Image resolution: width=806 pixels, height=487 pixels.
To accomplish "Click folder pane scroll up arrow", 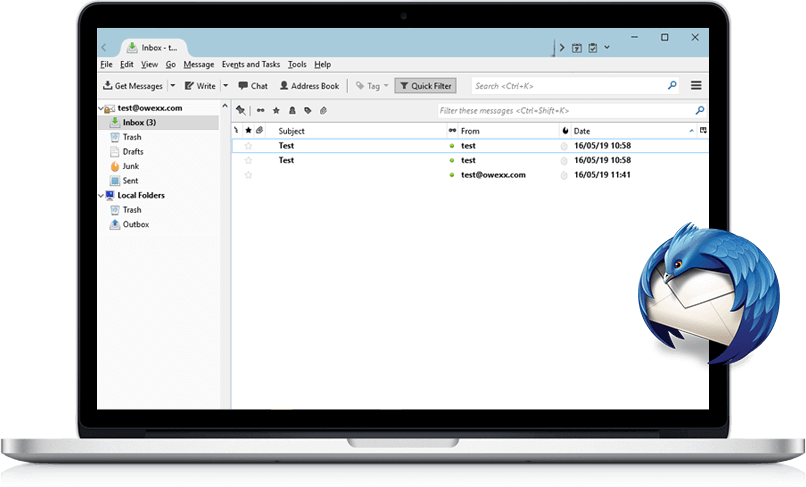I will point(225,106).
